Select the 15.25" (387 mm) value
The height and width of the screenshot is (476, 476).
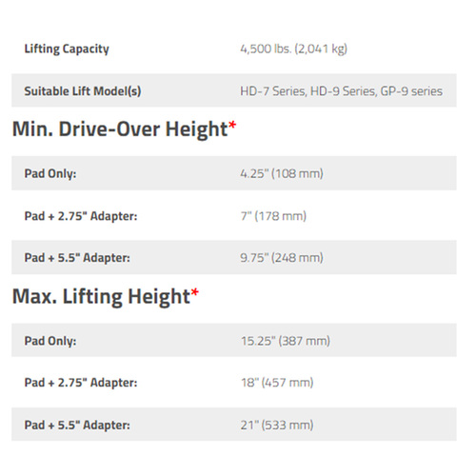coord(286,341)
